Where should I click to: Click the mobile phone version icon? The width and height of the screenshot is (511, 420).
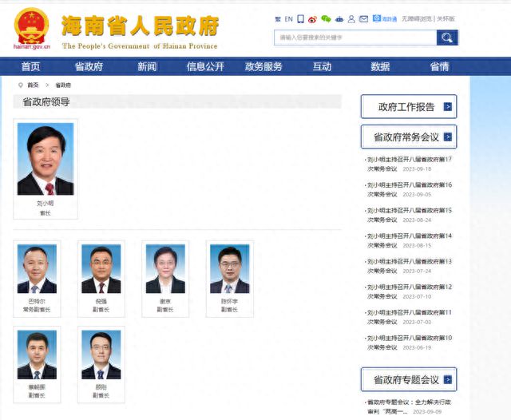tap(300, 18)
